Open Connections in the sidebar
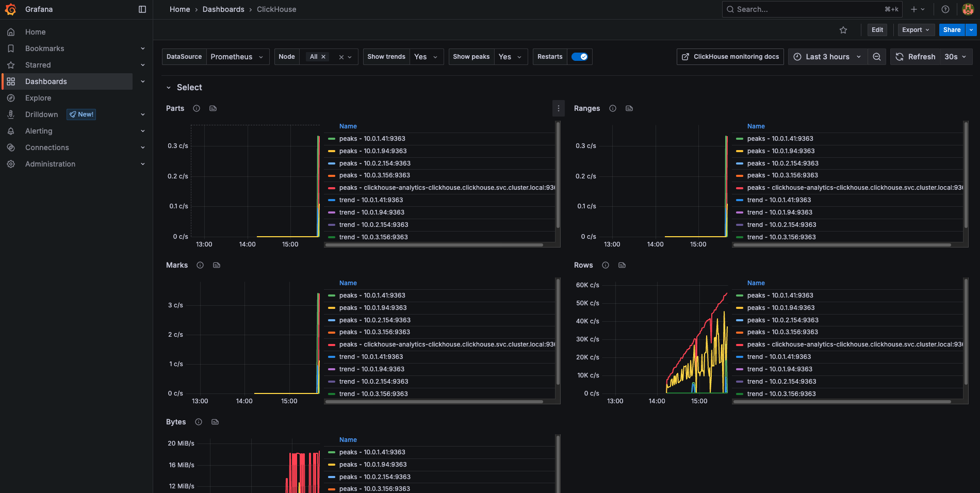 pos(47,147)
